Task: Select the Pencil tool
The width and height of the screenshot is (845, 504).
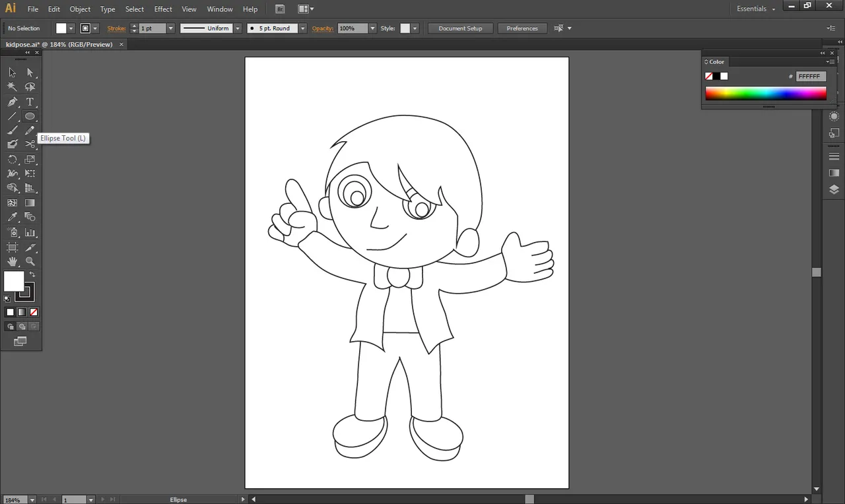Action: pyautogui.click(x=30, y=131)
